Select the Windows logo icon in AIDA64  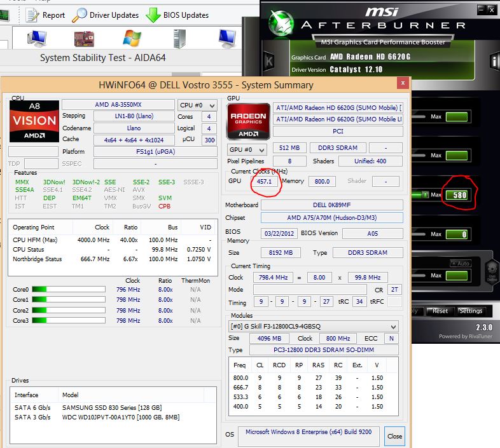[132, 39]
